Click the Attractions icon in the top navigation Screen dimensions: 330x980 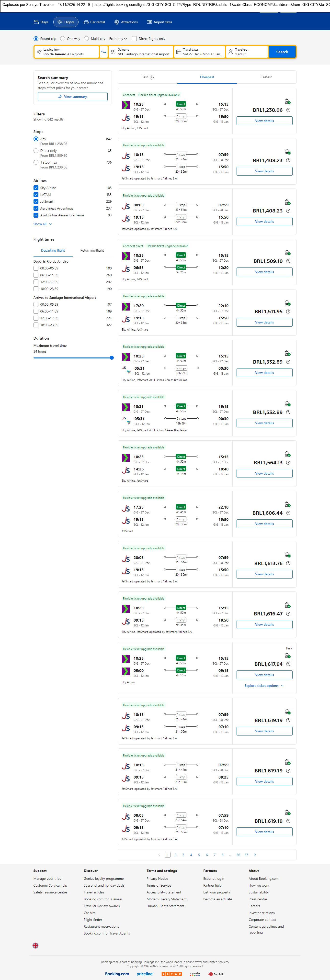click(x=116, y=22)
